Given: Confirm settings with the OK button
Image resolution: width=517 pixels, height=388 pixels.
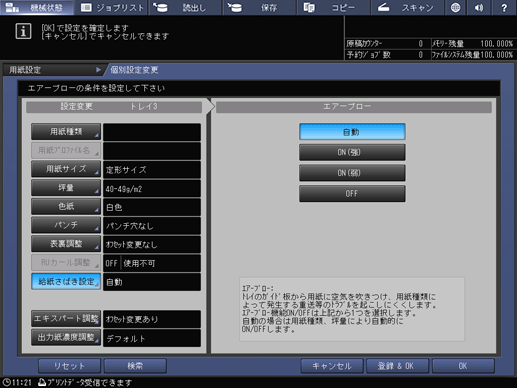Looking at the screenshot, I should (463, 366).
